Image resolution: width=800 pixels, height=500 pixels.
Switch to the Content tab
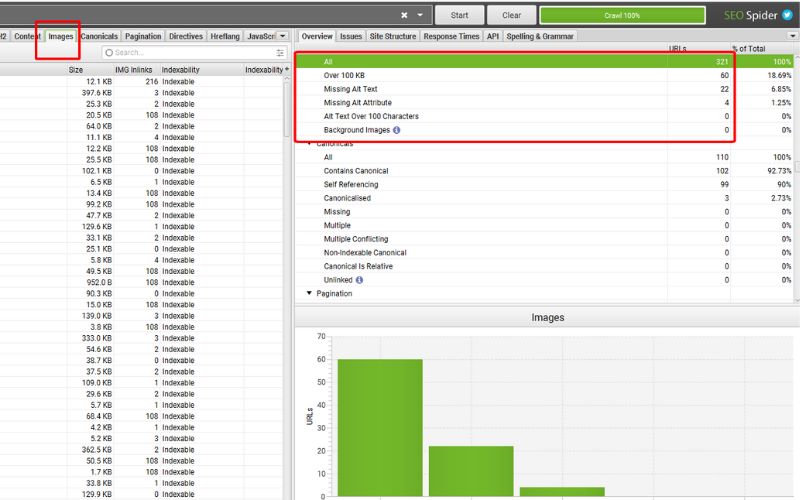click(27, 36)
